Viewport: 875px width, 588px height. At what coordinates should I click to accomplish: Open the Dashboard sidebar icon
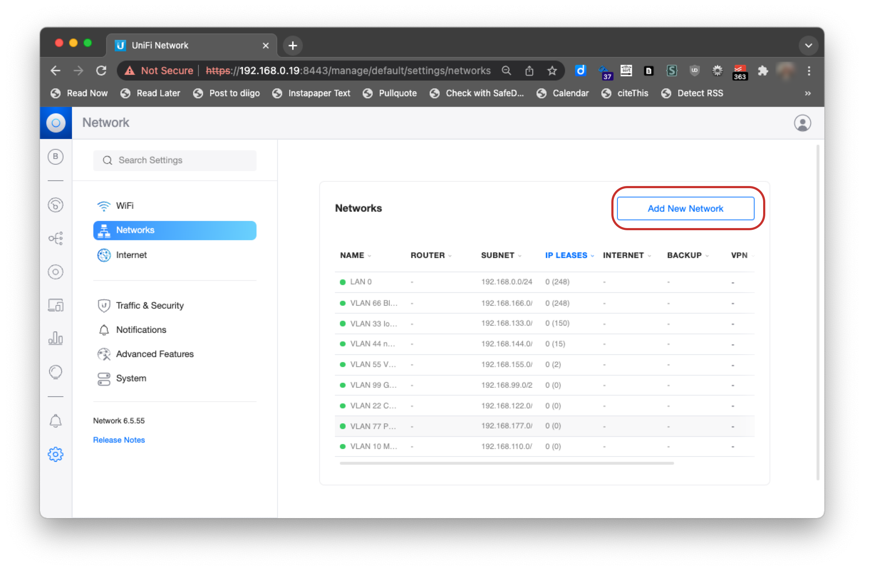(56, 205)
